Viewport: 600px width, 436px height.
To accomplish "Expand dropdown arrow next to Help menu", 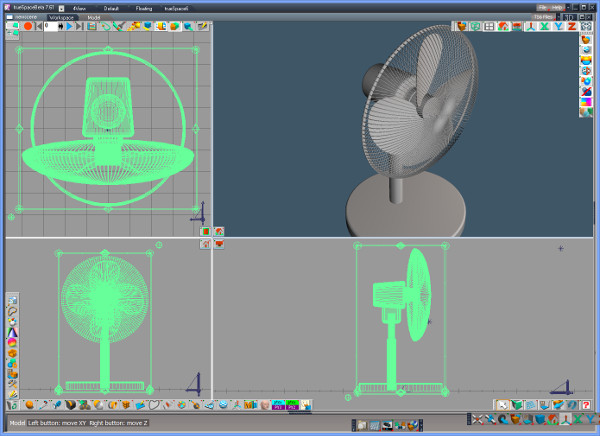I will tap(568, 8).
